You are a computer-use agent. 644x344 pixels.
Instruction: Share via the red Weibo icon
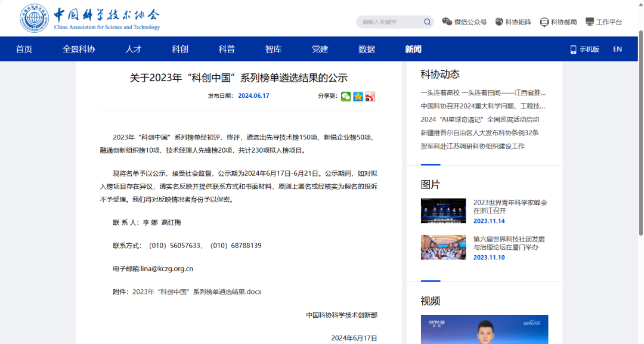tap(370, 97)
